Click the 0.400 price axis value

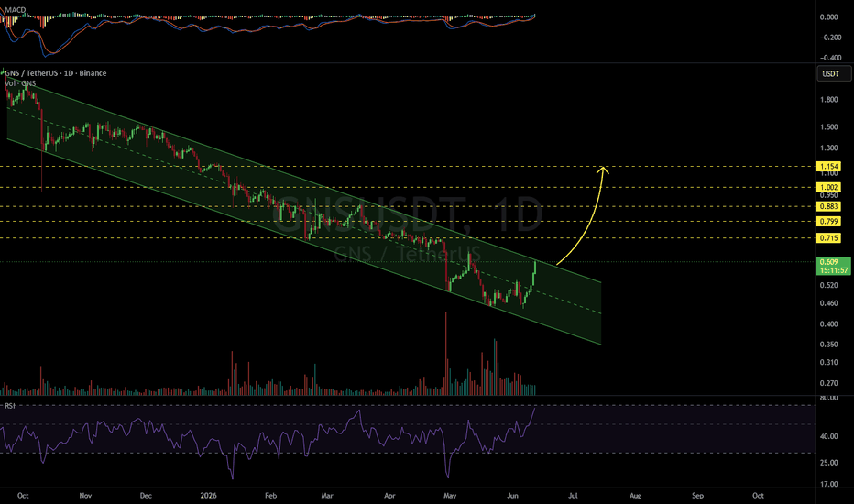pyautogui.click(x=829, y=323)
